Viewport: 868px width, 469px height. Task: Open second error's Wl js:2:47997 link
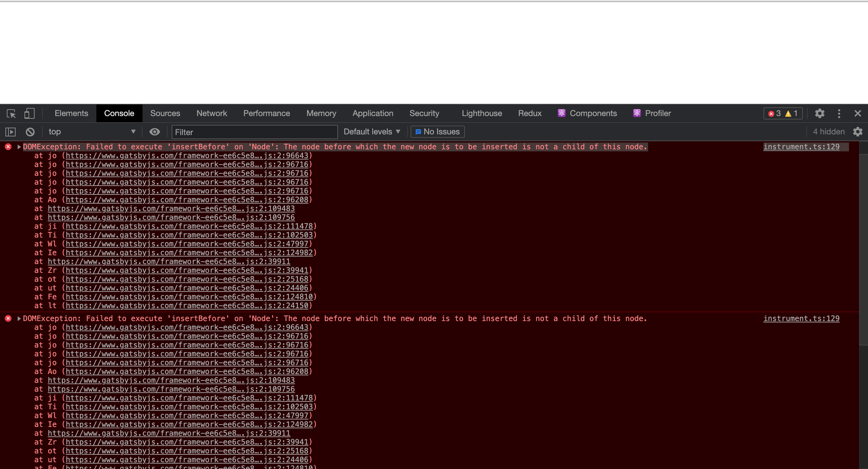[187, 416]
